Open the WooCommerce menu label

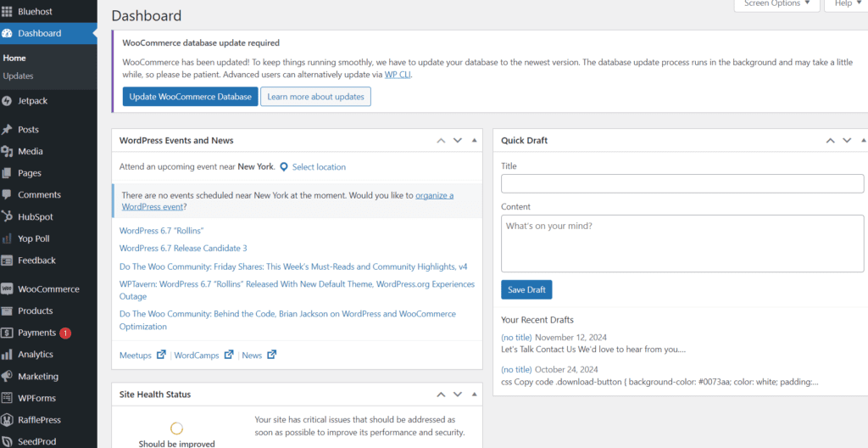coord(48,288)
